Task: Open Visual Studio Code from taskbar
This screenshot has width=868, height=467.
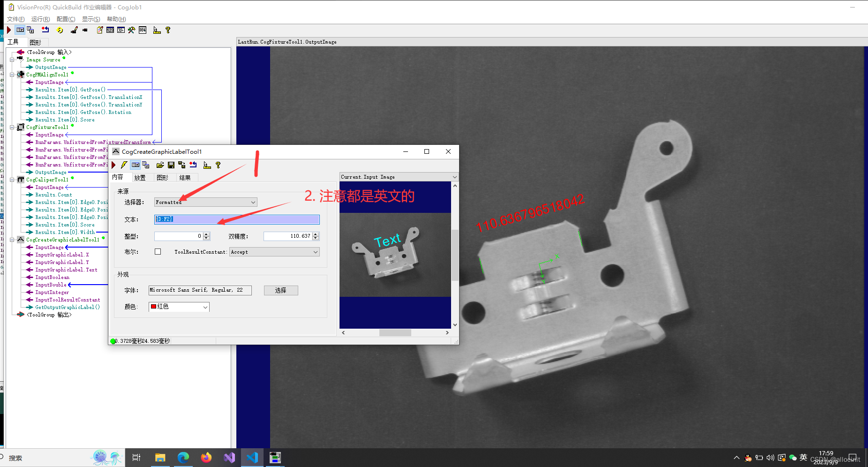Action: point(252,457)
